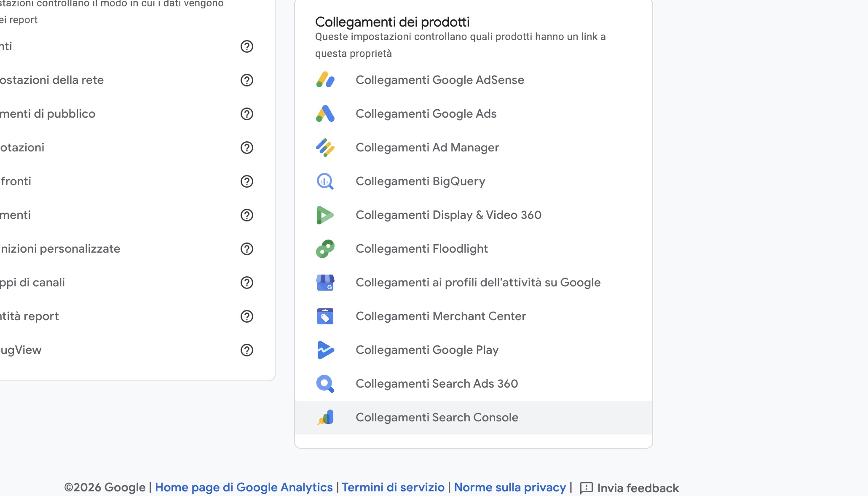This screenshot has height=496, width=868.
Task: Click the Google AdSense product icon
Action: pos(325,80)
